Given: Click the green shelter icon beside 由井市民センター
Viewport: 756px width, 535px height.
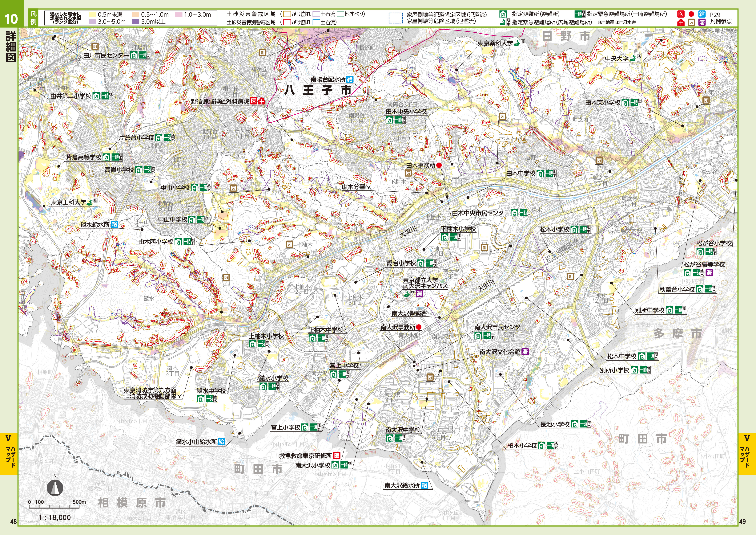Looking at the screenshot, I should (x=134, y=55).
